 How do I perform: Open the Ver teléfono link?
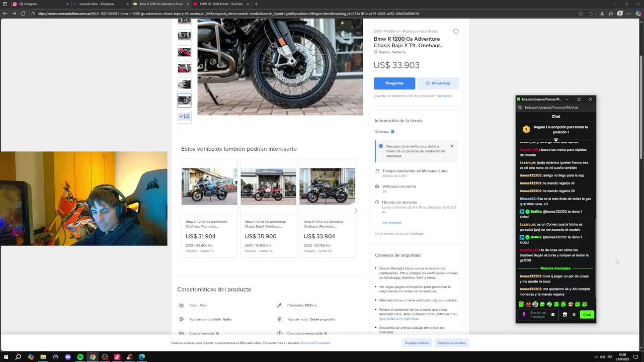click(391, 223)
